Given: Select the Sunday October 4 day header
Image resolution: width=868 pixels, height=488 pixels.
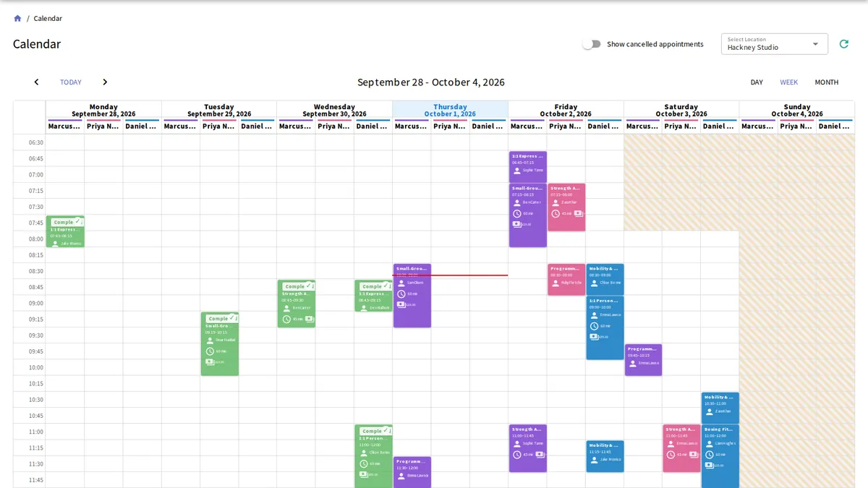Looking at the screenshot, I should pos(797,110).
